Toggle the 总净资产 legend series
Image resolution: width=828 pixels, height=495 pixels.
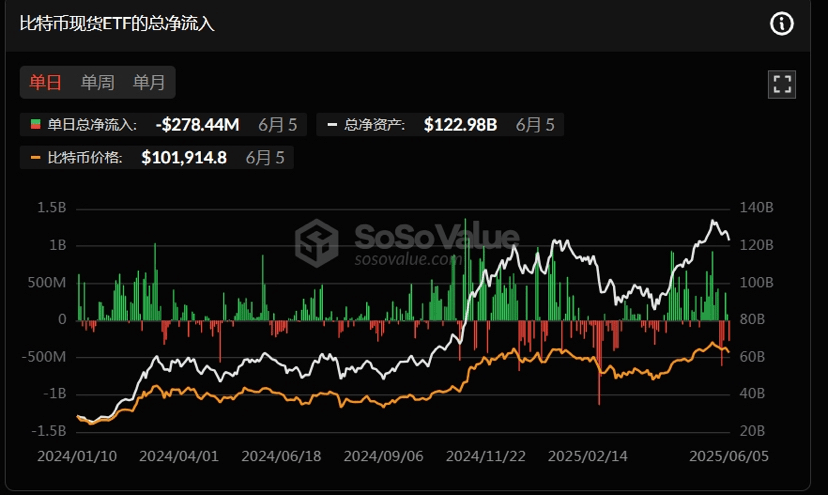point(440,125)
